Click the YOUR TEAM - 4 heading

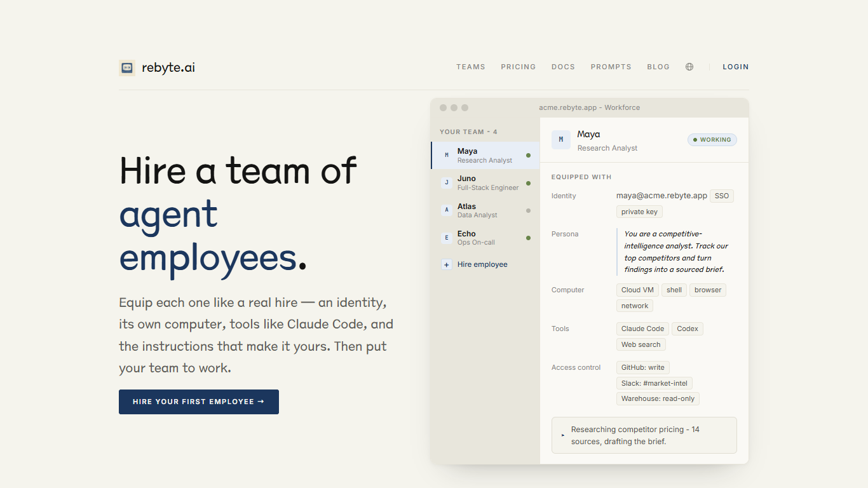(468, 132)
